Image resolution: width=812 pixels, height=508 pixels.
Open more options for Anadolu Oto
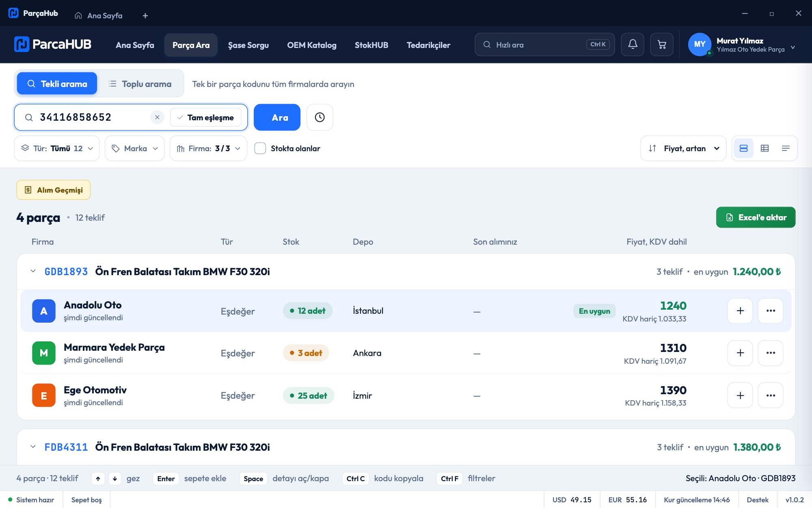click(771, 311)
